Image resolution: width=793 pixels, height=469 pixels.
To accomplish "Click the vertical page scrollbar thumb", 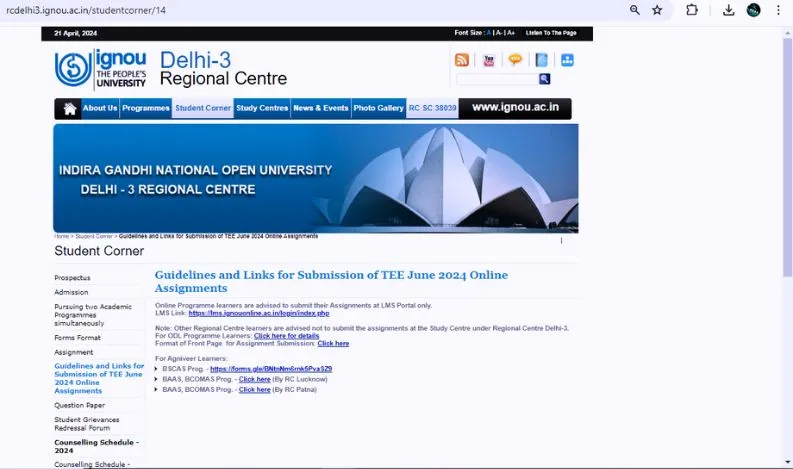I will tap(787, 157).
